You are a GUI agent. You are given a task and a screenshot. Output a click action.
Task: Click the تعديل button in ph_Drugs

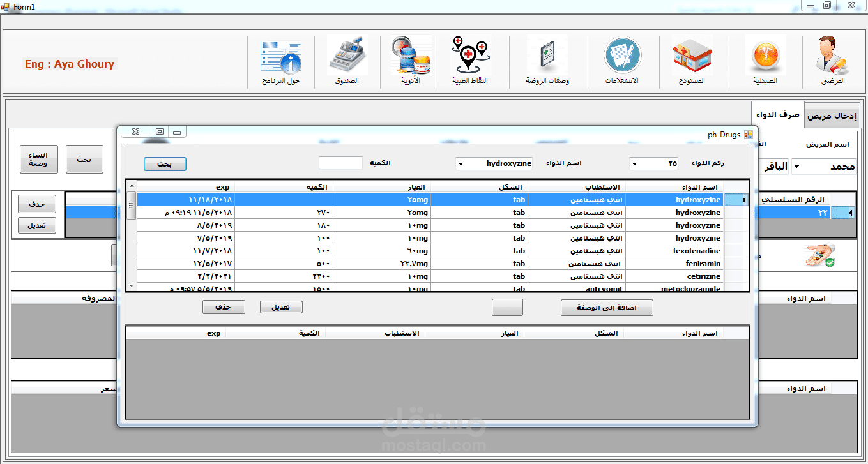281,307
